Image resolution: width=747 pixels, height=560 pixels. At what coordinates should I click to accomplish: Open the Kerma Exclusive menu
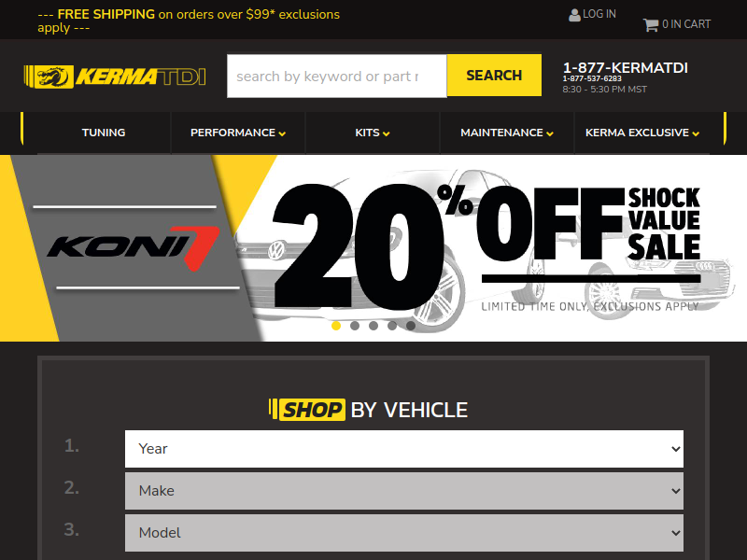coord(641,133)
